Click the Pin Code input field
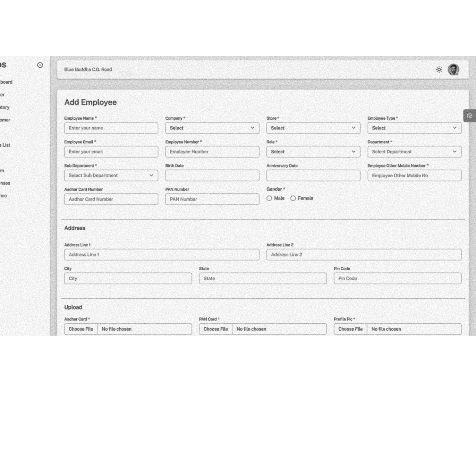Screen dimensions: 476x476 397,278
